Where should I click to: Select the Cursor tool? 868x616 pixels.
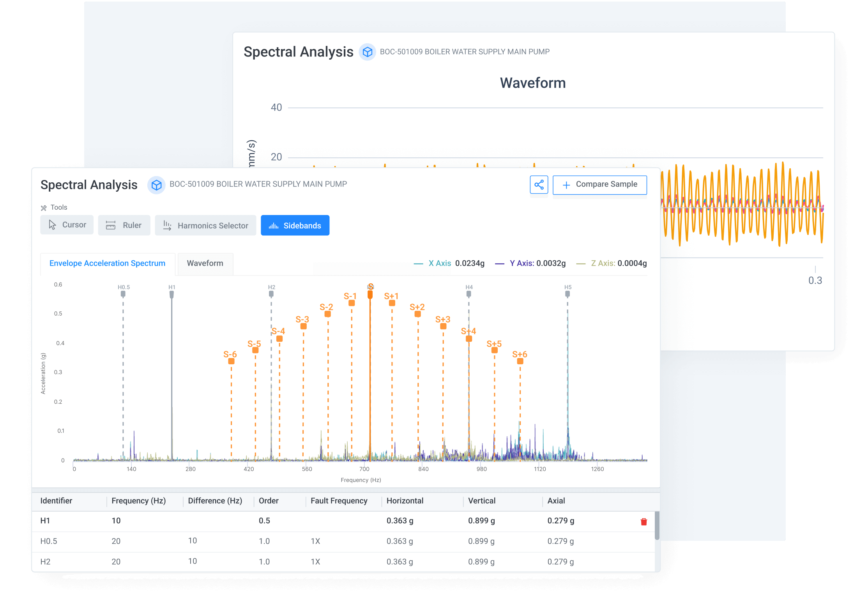tap(67, 225)
